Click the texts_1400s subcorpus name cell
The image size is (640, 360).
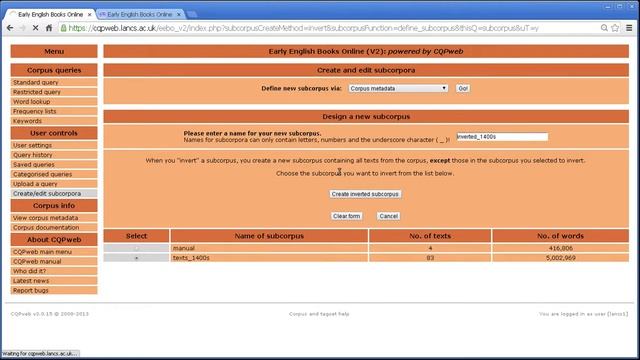[x=269, y=258]
